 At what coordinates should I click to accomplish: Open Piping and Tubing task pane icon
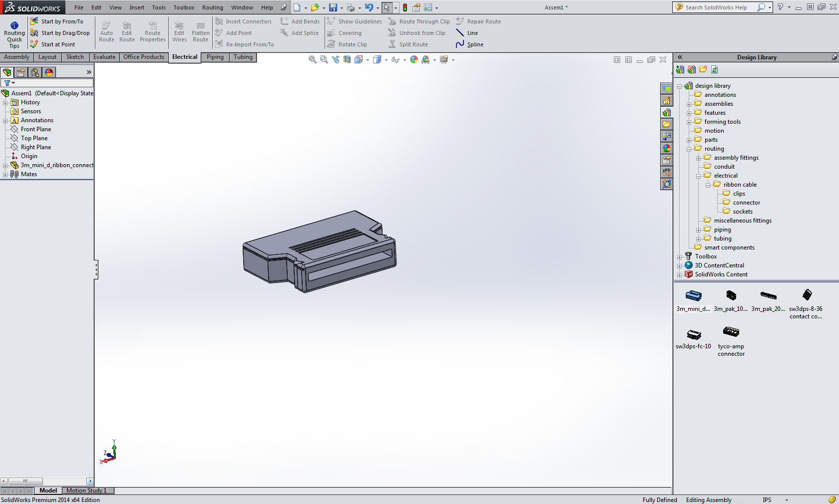point(667,172)
